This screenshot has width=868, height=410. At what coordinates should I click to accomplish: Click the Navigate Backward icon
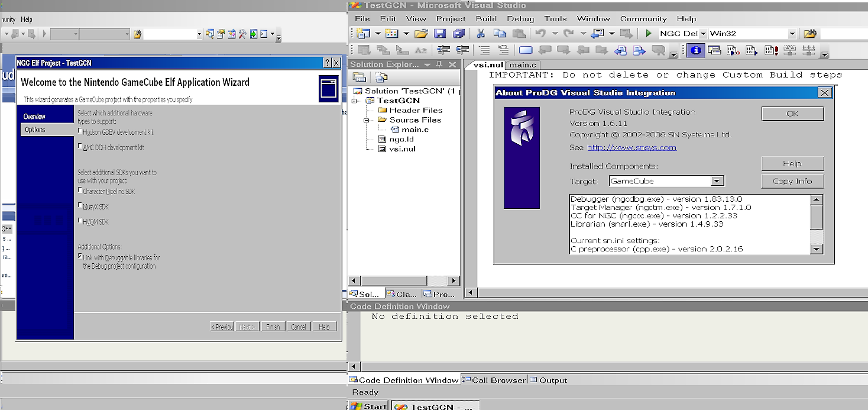point(598,34)
